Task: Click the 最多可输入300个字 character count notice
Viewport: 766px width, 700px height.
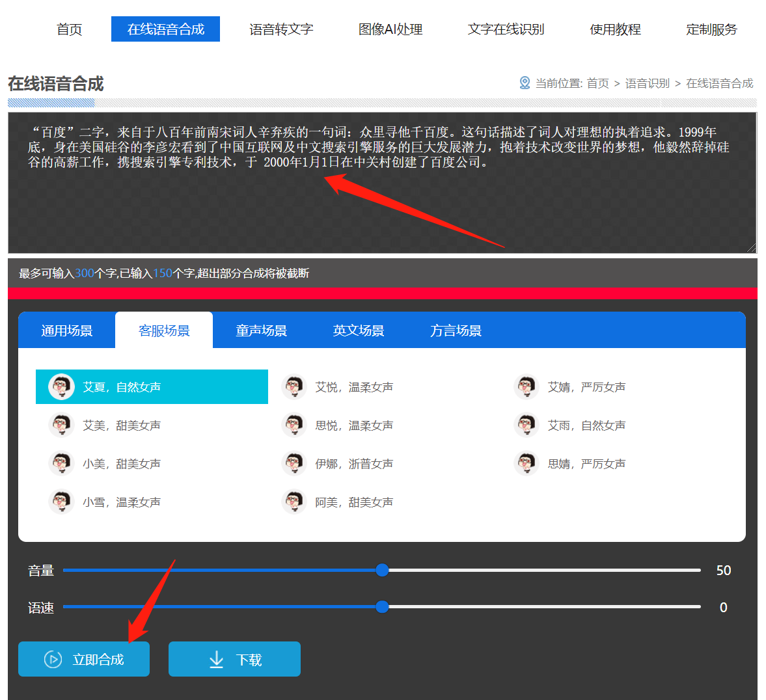Action: click(164, 273)
